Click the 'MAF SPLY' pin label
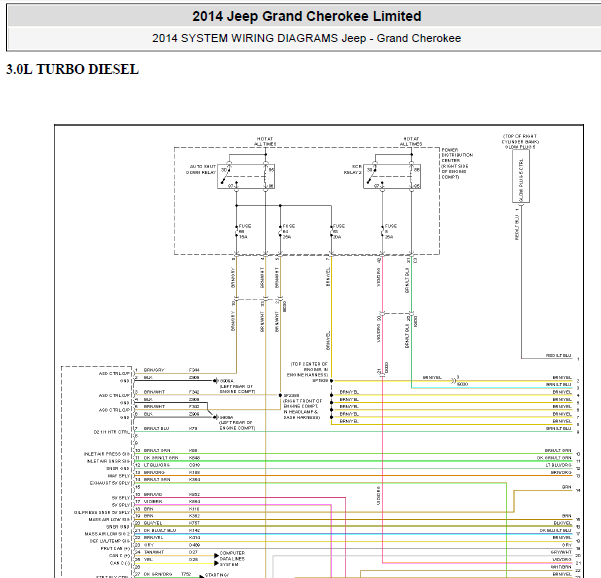Image resolution: width=601 pixels, height=578 pixels. [x=119, y=476]
